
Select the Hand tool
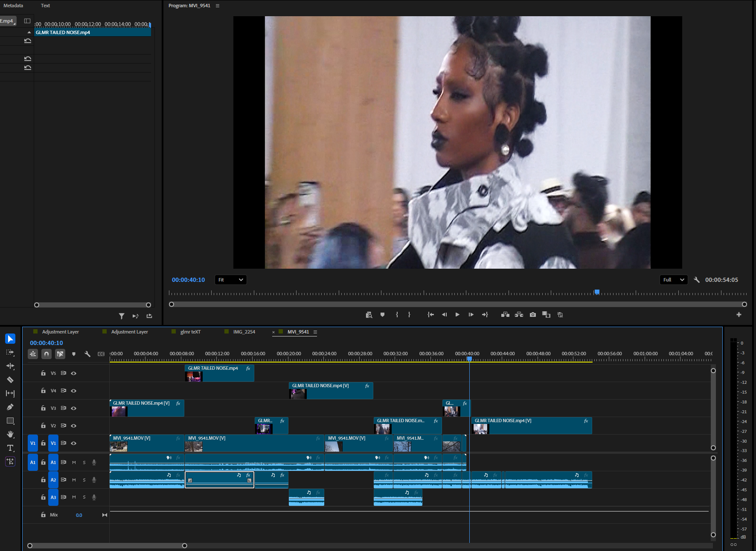(x=10, y=434)
